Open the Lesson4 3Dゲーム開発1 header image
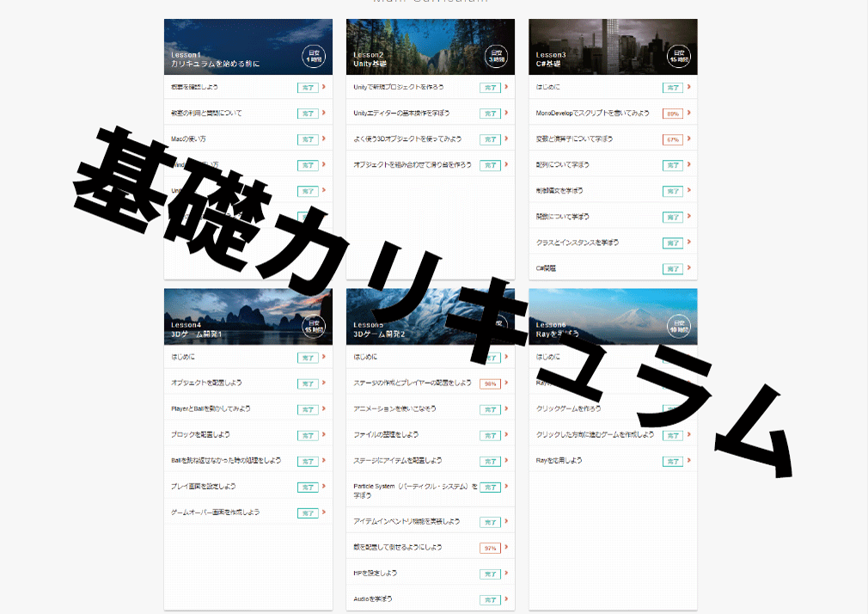868x614 pixels. 248,316
